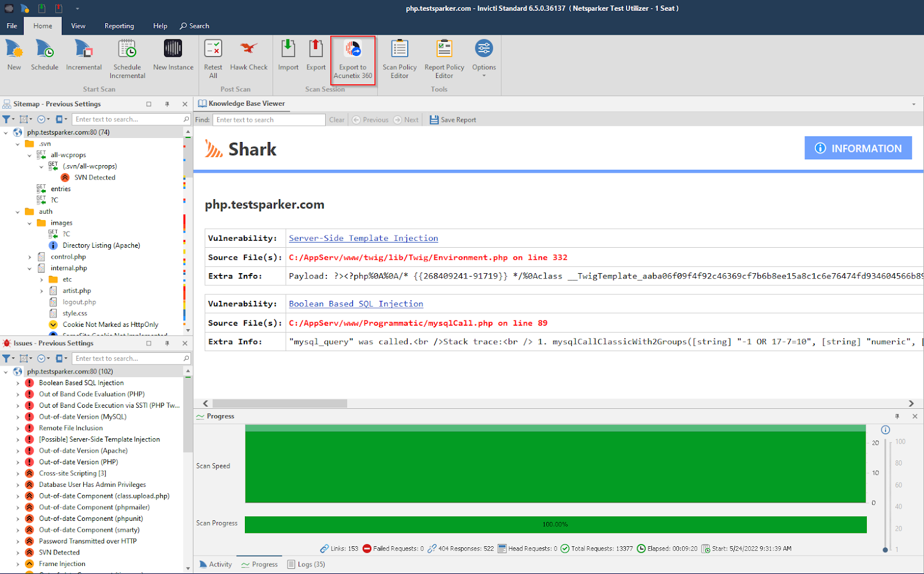Open Server-Side Template Injection link
The height and width of the screenshot is (574, 924).
(363, 238)
